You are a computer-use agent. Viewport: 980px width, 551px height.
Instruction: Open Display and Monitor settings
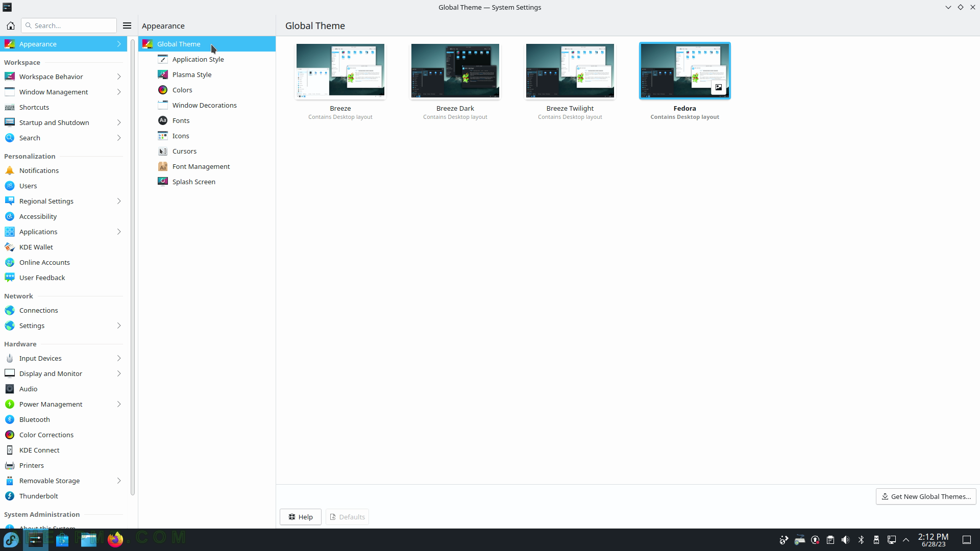(64, 373)
